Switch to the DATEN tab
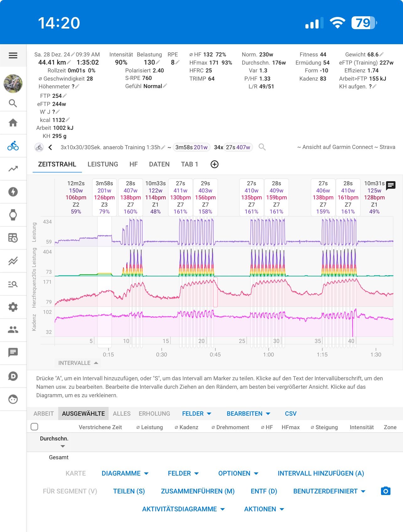Image resolution: width=403 pixels, height=532 pixels. [x=159, y=164]
